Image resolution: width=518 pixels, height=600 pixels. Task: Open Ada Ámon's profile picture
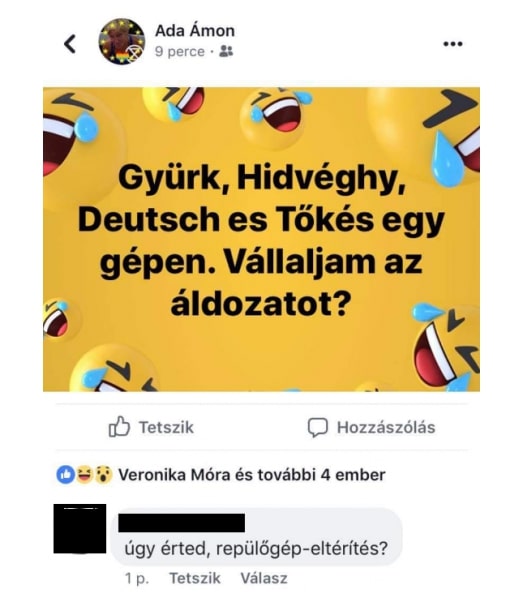122,41
